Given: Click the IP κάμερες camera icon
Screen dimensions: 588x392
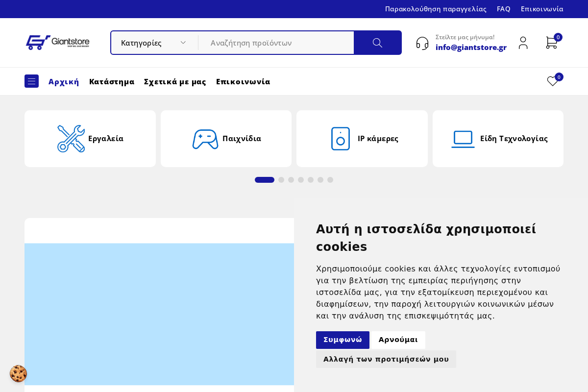Looking at the screenshot, I should pos(341,139).
